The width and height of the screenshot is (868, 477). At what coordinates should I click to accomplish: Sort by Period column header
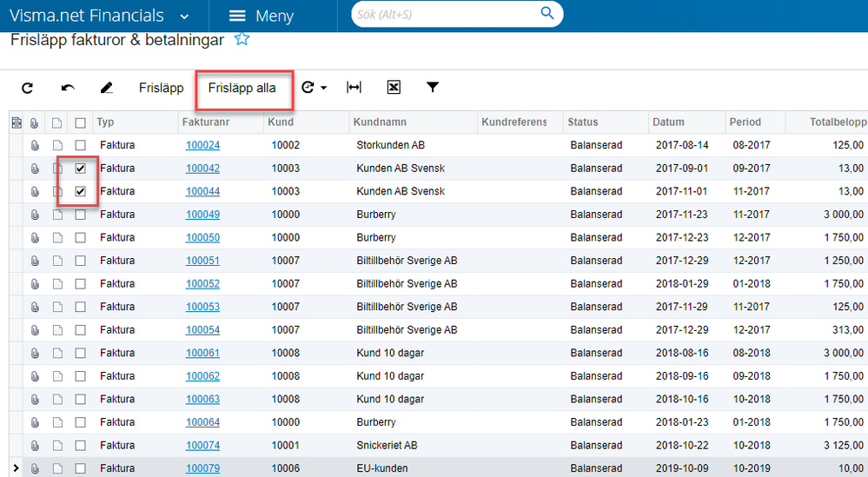tap(745, 123)
